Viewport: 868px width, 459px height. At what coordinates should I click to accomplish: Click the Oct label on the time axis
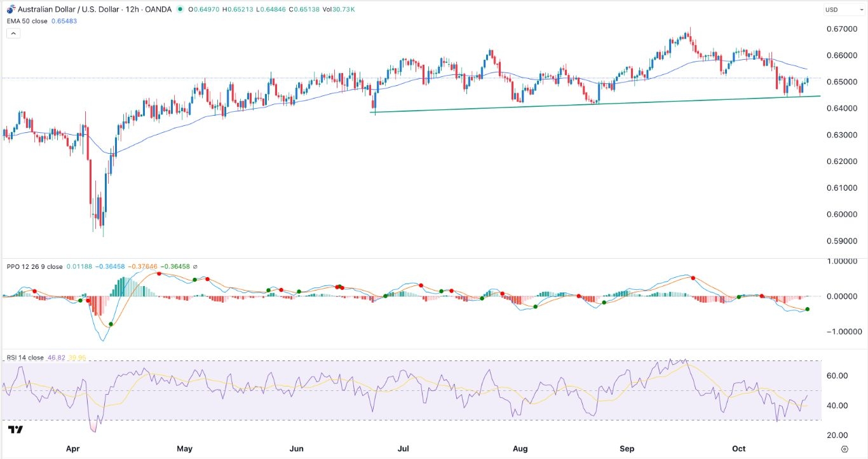tap(738, 449)
